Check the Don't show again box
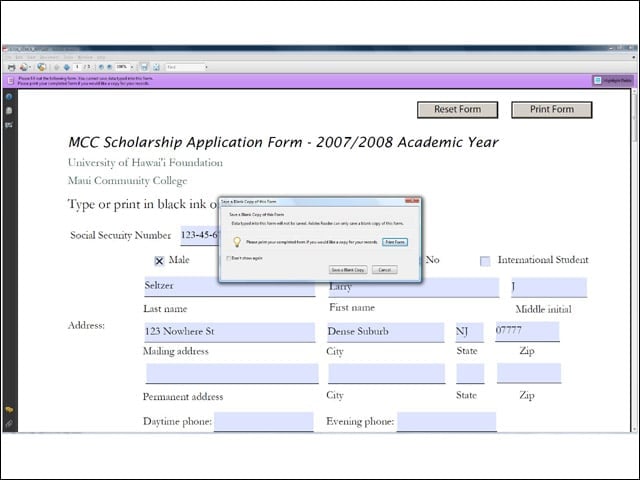This screenshot has height=480, width=640. coord(229,258)
